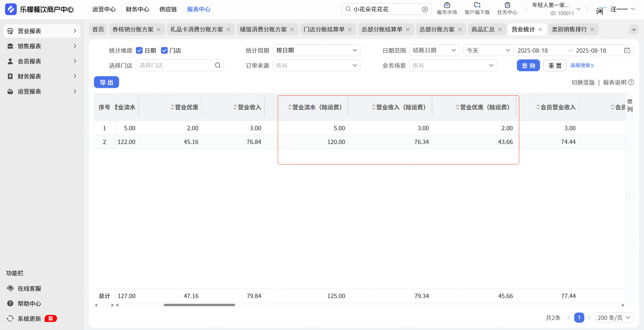The height and width of the screenshot is (330, 644).
Task: Open the 结账日期 dropdown
Action: [434, 50]
